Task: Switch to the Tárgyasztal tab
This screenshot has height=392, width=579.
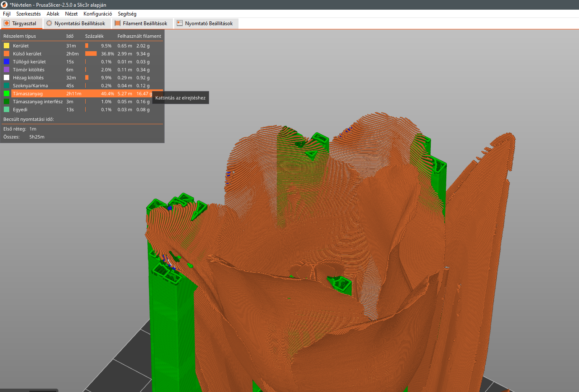Action: [22, 24]
